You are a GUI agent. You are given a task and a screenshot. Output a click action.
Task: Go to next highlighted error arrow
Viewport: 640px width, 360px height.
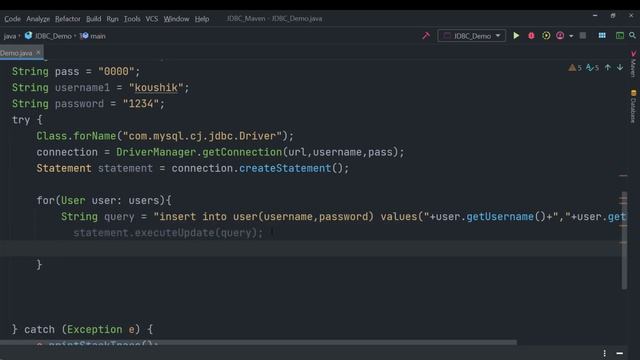pos(620,67)
